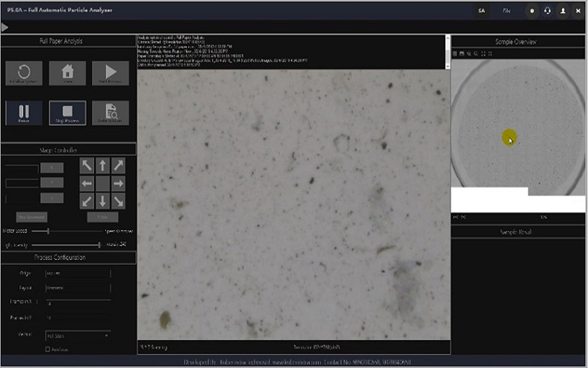Click the Origin field in Process Configuration
This screenshot has width=588, height=368.
coord(78,273)
